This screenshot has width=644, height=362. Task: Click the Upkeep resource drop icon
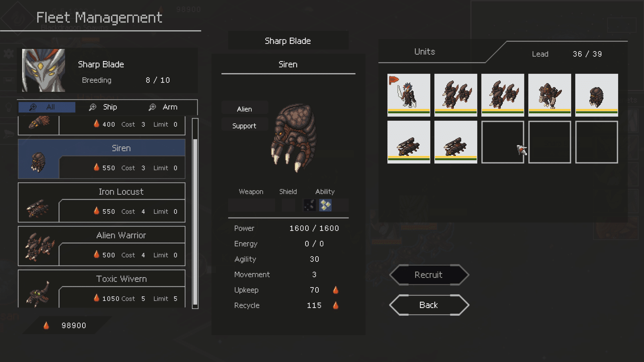point(336,290)
